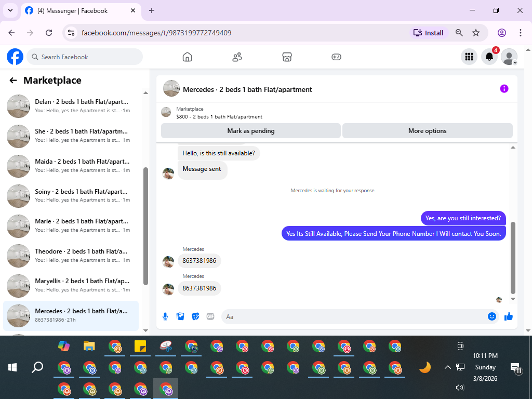Open Theodore conversation in the list
Screen dimensions: 532x399
(71, 256)
